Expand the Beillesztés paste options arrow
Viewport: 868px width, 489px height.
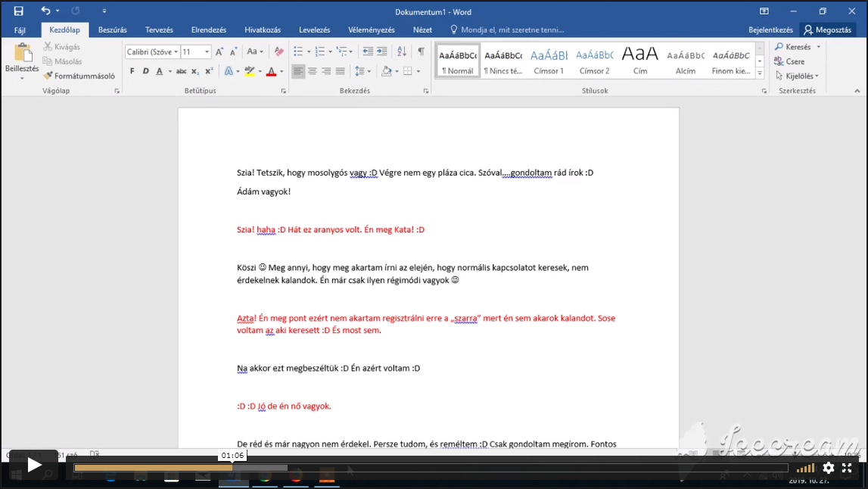tap(22, 79)
